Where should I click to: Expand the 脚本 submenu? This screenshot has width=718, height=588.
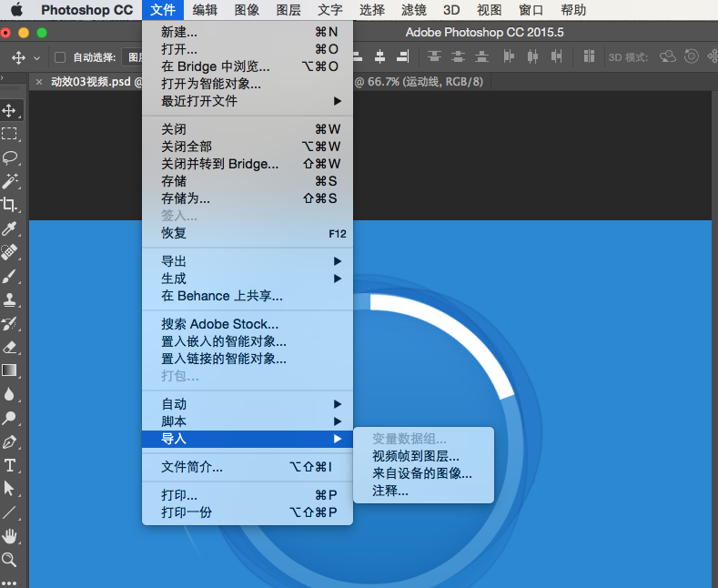pyautogui.click(x=248, y=421)
